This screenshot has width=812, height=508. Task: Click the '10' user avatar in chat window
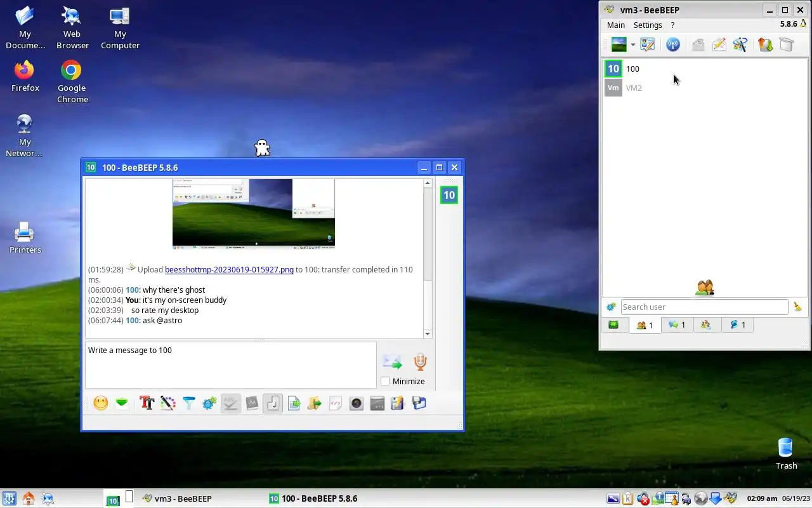(449, 195)
